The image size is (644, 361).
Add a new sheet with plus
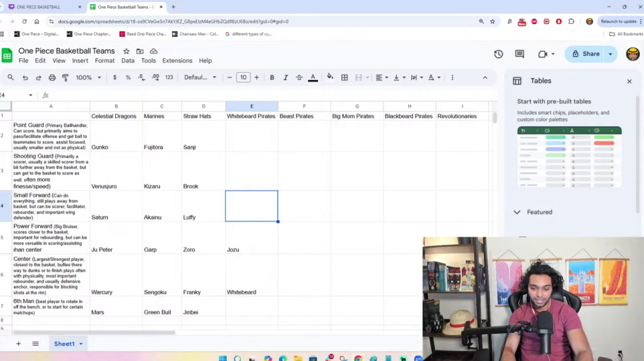click(x=19, y=344)
